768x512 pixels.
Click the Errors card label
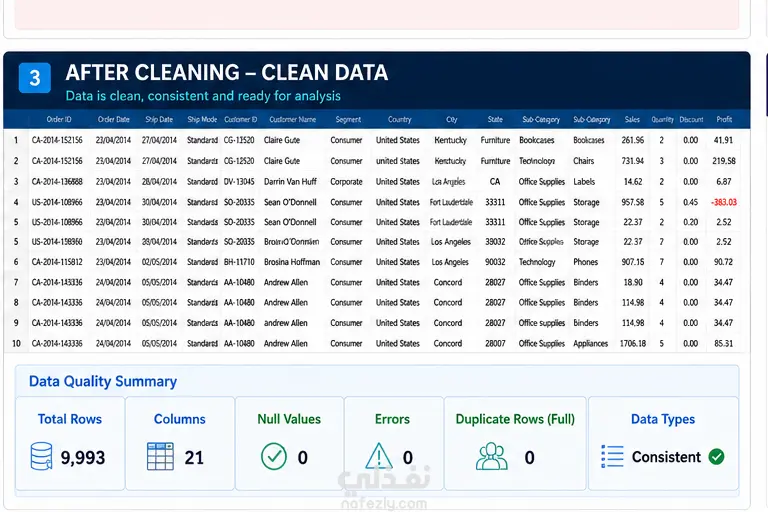click(x=392, y=419)
